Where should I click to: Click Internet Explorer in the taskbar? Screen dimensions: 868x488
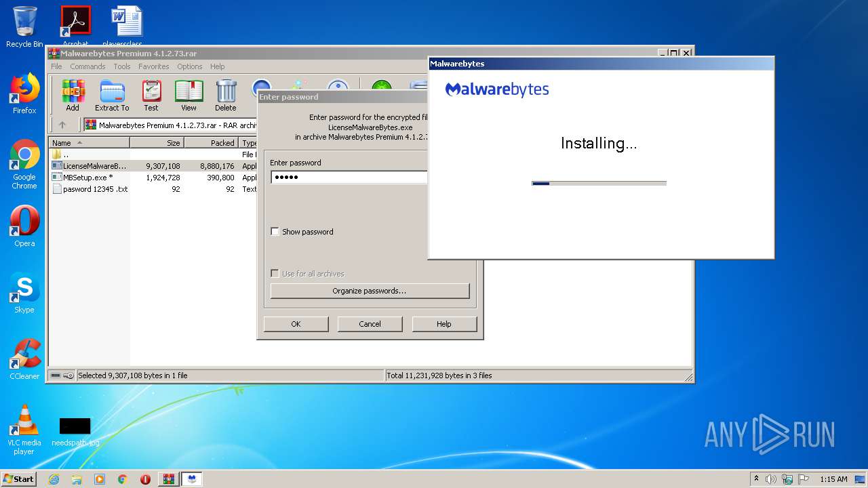click(54, 479)
